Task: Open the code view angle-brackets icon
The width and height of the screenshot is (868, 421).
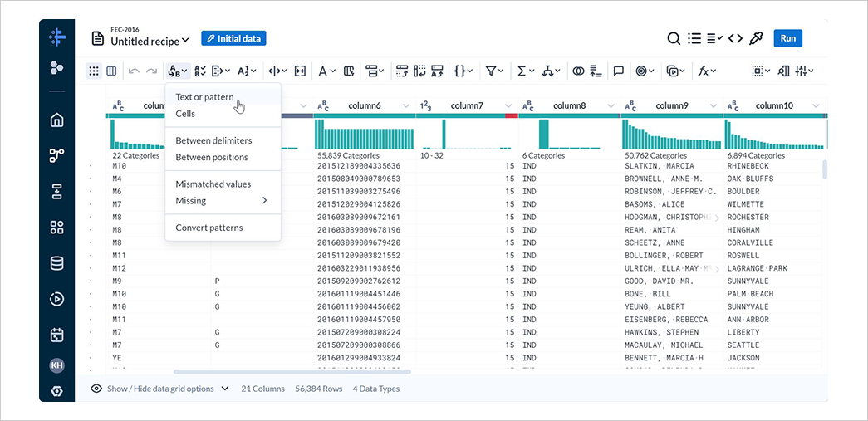Action: (x=735, y=38)
